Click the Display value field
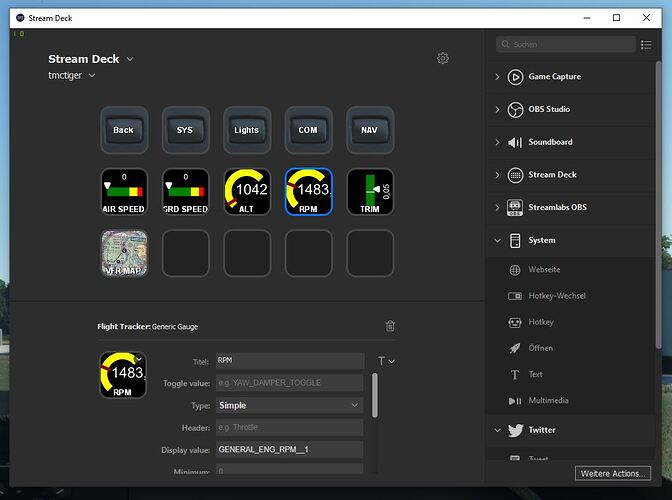This screenshot has height=500, width=672. tap(289, 449)
